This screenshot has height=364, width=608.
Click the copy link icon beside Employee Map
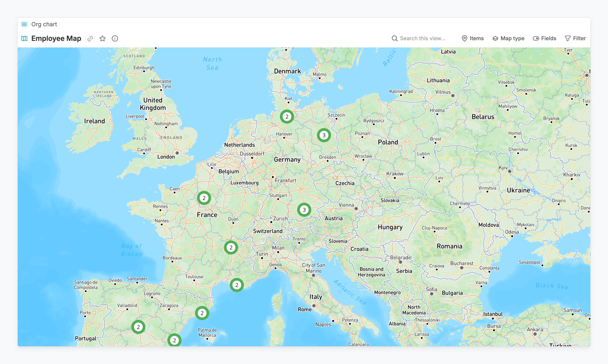(x=90, y=39)
